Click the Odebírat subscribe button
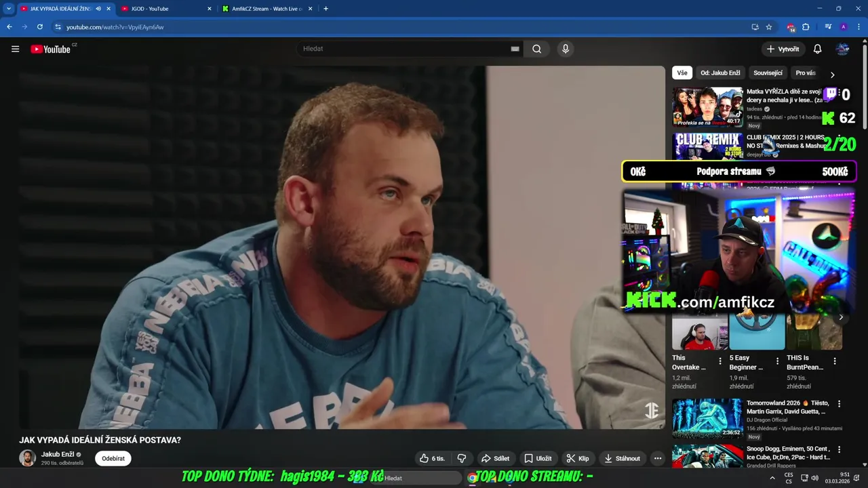This screenshot has height=488, width=868. pyautogui.click(x=113, y=458)
